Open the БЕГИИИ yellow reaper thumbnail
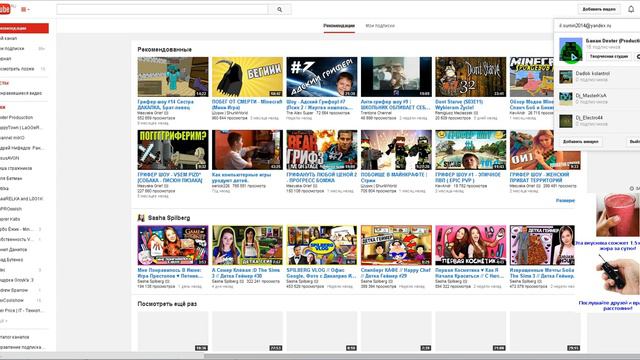 click(247, 77)
